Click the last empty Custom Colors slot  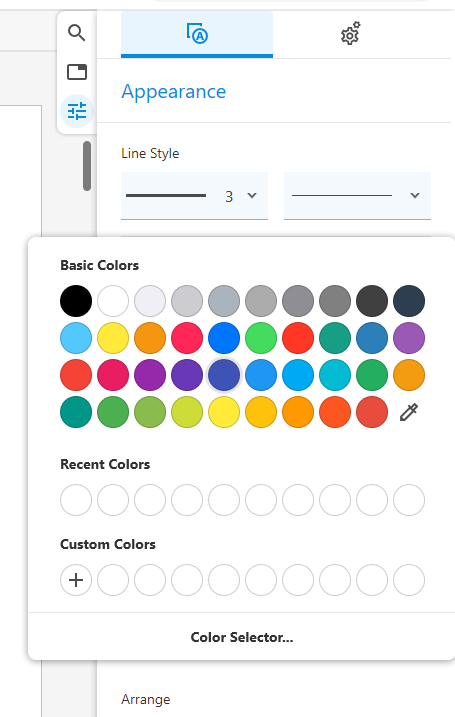[x=409, y=580]
